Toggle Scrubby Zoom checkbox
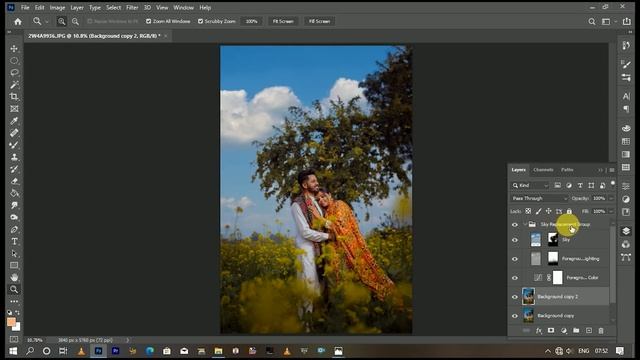This screenshot has width=640, height=360. [x=200, y=21]
